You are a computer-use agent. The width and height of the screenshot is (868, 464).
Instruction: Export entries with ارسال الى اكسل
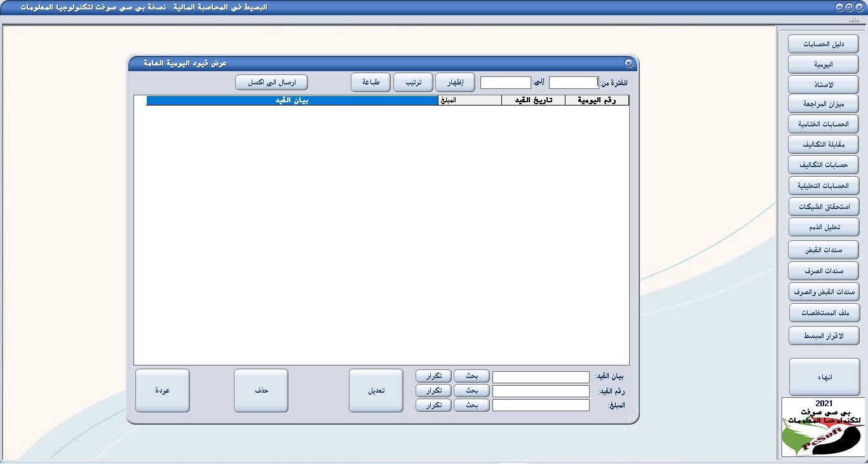click(271, 82)
